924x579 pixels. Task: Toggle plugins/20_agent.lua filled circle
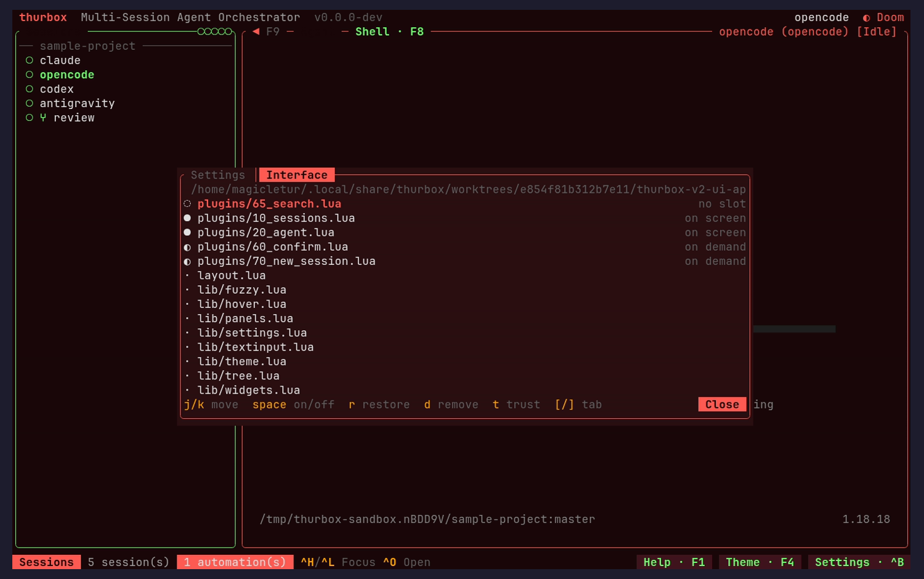click(x=187, y=232)
